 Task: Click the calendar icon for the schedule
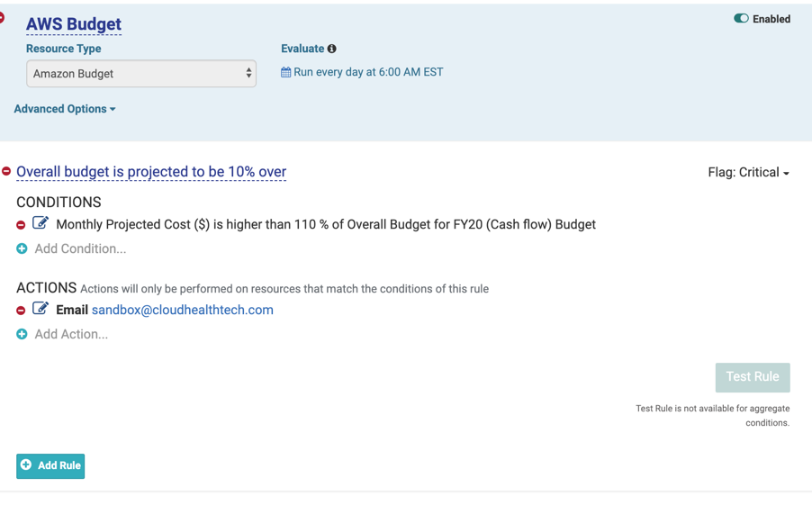point(285,72)
